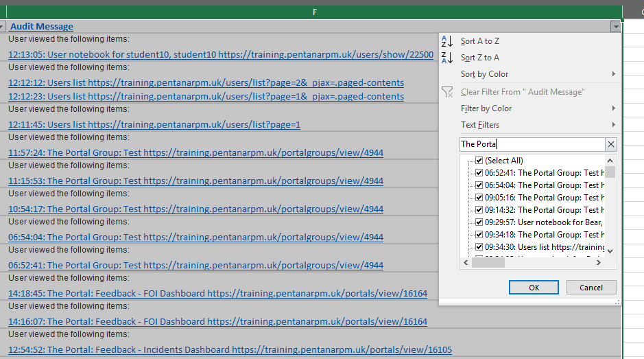644x359 pixels.
Task: Open the Audit Message filter dropdown arrow
Action: click(616, 27)
